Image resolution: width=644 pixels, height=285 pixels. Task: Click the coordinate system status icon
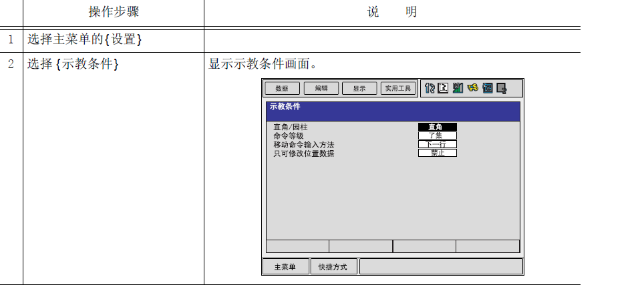443,88
